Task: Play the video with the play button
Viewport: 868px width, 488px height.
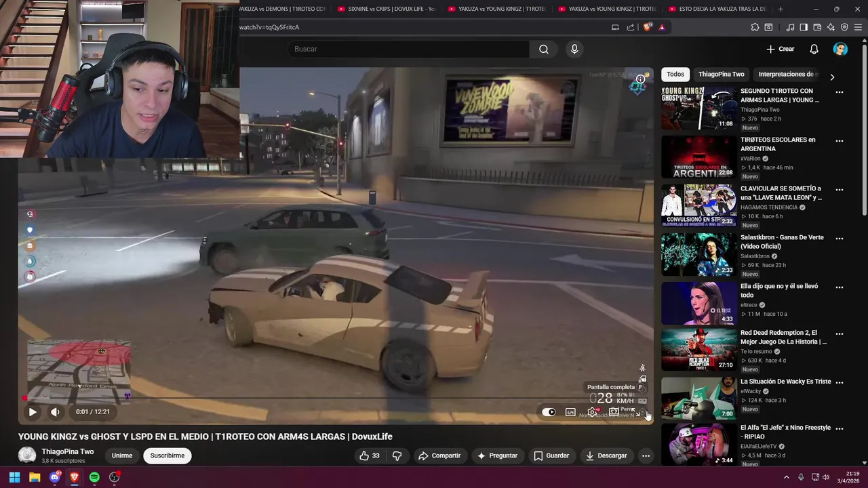Action: (x=33, y=411)
